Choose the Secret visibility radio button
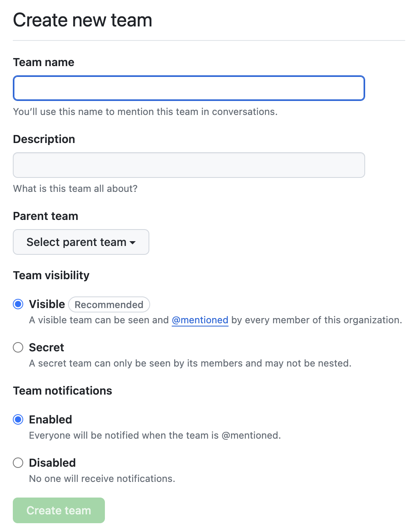 coord(18,347)
